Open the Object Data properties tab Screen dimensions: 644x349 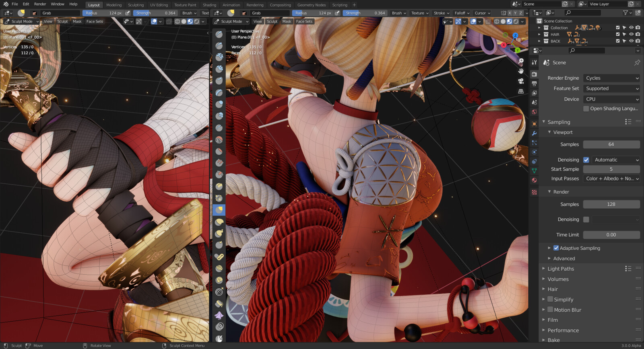(534, 171)
